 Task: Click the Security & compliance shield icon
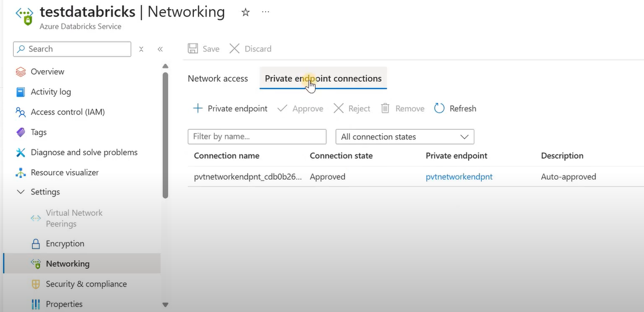(x=36, y=284)
